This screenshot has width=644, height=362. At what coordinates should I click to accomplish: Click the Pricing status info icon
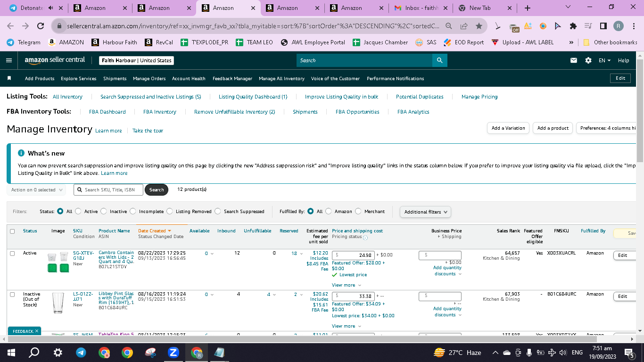click(x=365, y=237)
